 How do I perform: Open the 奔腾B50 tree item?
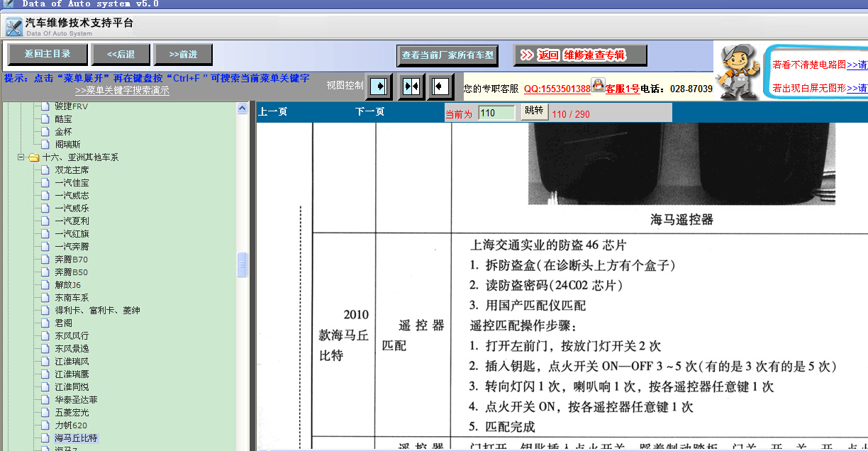click(71, 272)
